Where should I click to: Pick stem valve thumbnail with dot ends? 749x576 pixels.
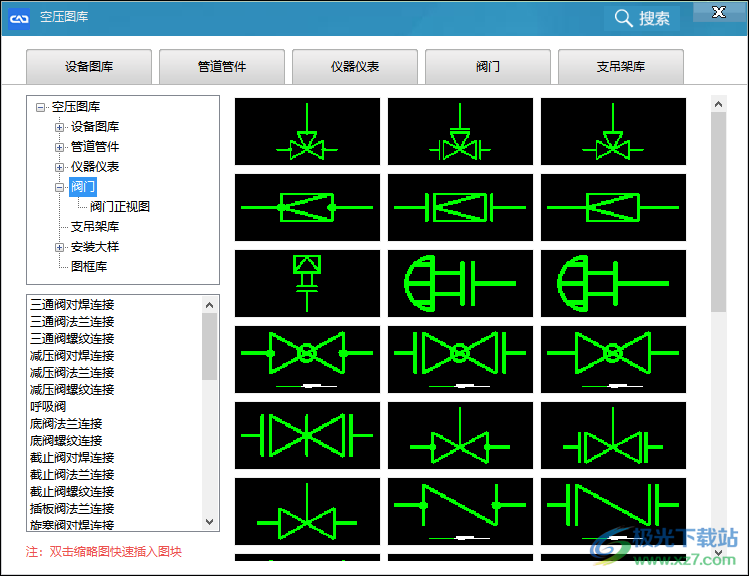tap(460, 435)
